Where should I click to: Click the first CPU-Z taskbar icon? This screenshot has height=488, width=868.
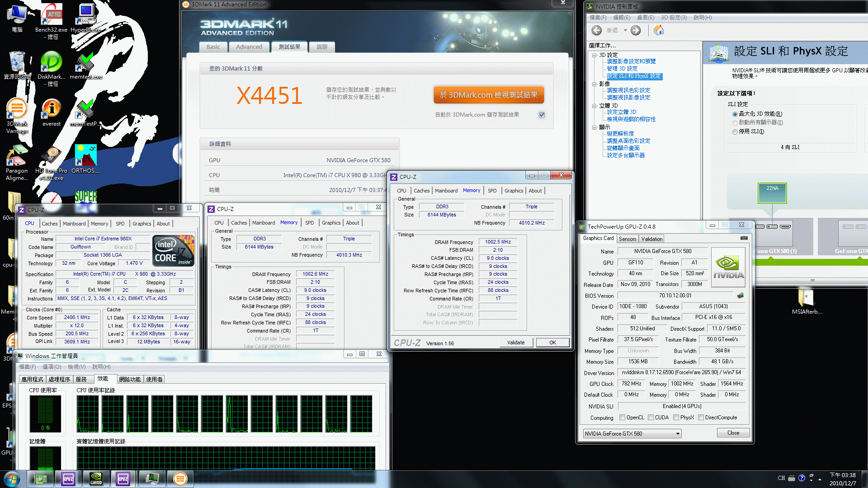(68, 479)
